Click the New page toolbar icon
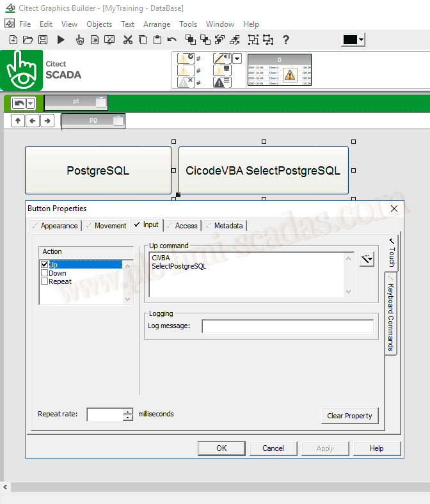The width and height of the screenshot is (430, 504). click(13, 40)
